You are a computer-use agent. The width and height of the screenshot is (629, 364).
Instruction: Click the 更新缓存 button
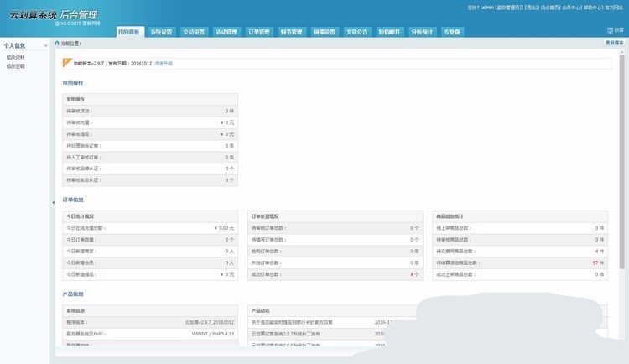coord(614,43)
